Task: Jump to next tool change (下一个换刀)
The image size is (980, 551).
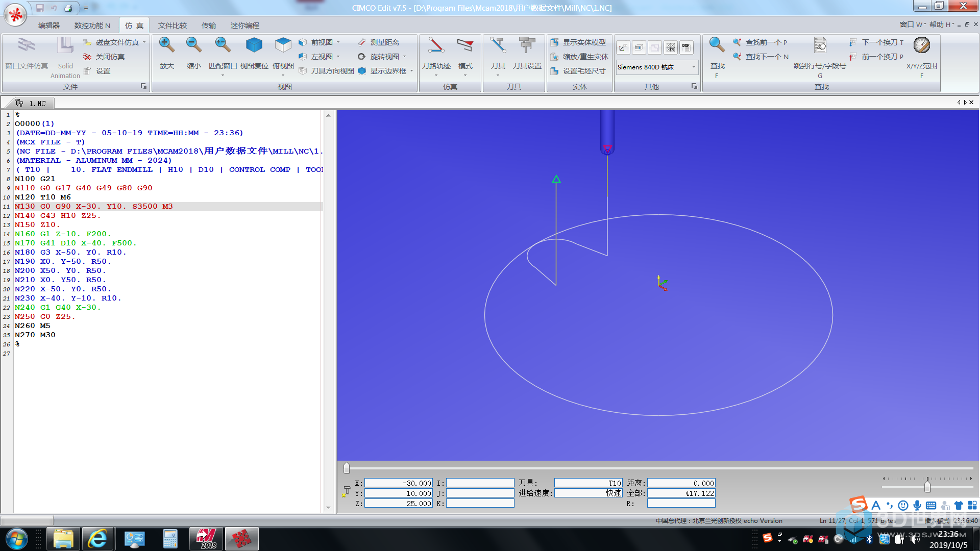Action: (876, 42)
